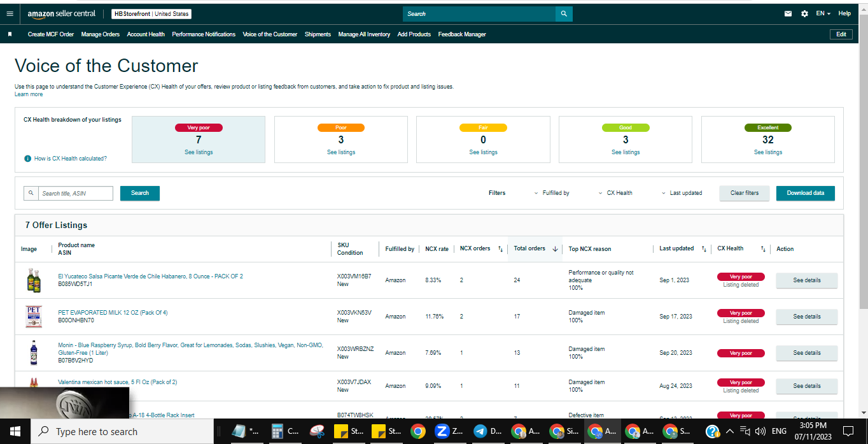Screen dimensions: 868x444
Task: Open the Valentina mexican hot sauce link
Action: click(x=118, y=382)
